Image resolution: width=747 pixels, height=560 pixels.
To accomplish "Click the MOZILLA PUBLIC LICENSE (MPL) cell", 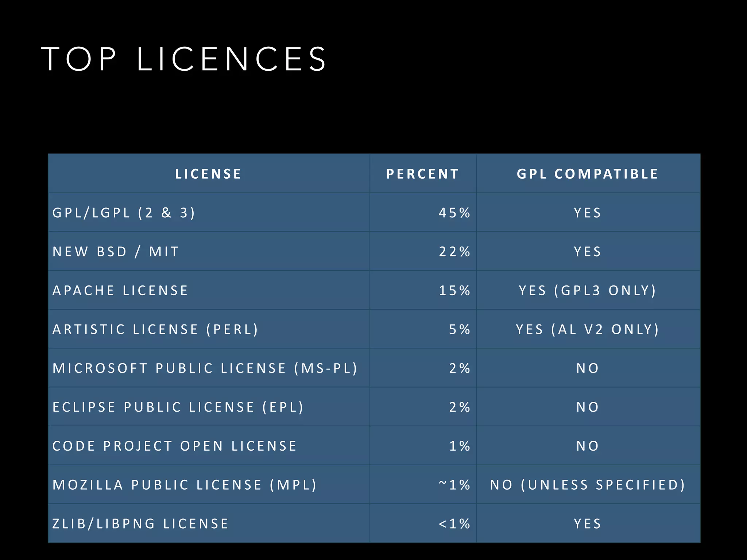I will pos(185,485).
